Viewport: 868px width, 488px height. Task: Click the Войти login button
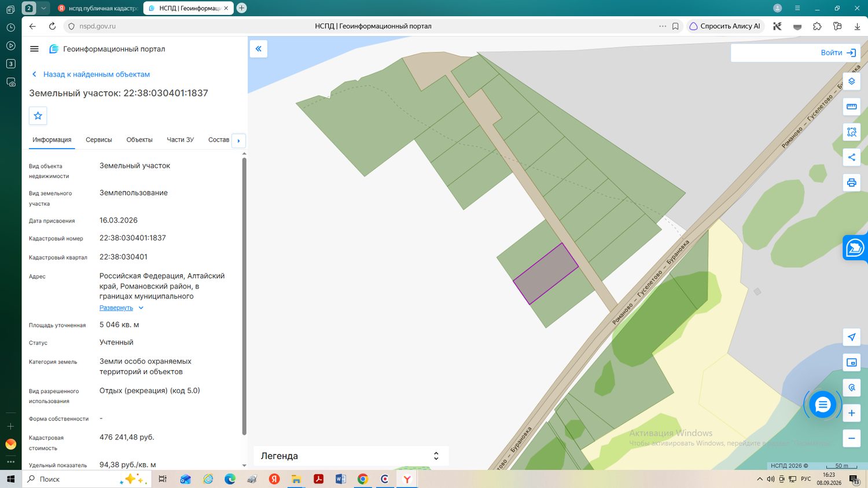(x=838, y=53)
